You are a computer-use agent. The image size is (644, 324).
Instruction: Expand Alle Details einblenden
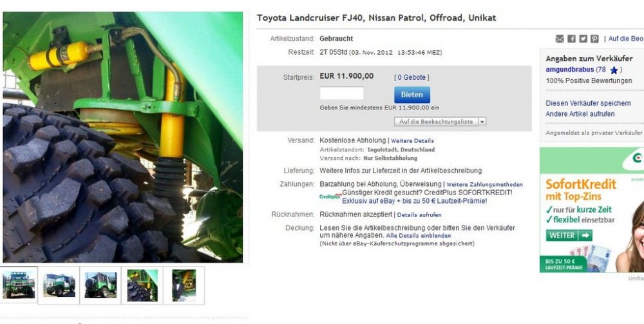(418, 236)
